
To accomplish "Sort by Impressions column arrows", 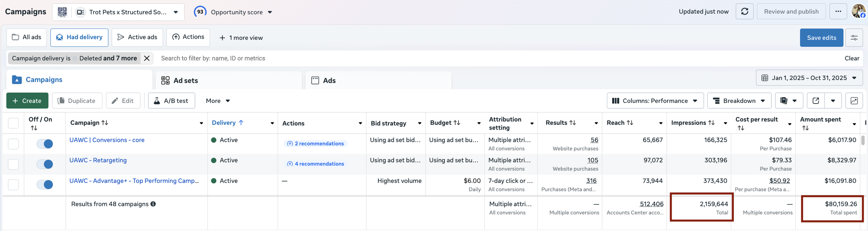I will [x=711, y=123].
